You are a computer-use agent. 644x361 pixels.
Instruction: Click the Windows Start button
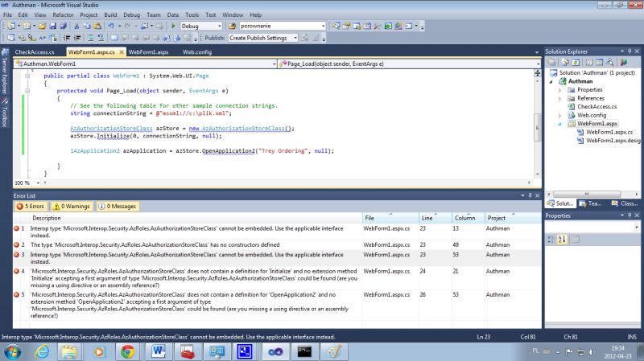click(x=12, y=352)
